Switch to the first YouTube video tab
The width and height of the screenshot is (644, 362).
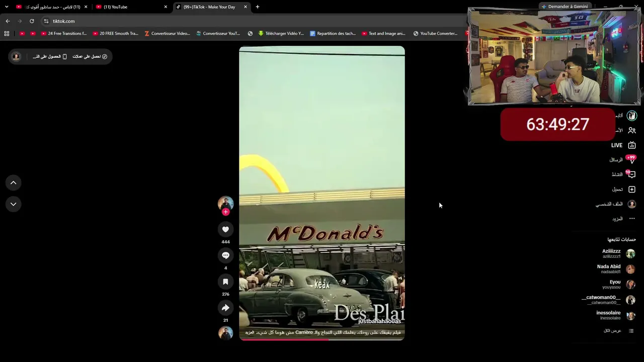click(x=50, y=7)
